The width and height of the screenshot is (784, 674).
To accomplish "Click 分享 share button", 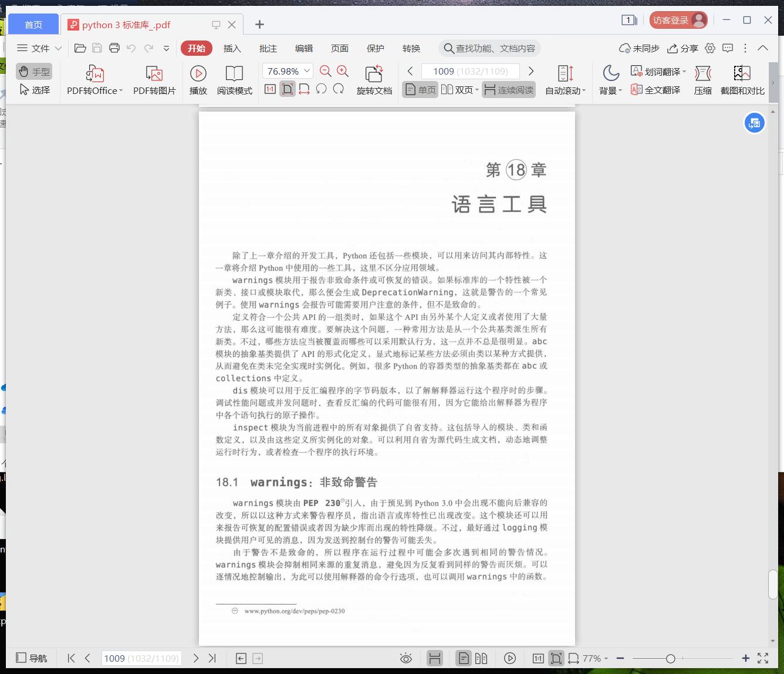I will (683, 48).
